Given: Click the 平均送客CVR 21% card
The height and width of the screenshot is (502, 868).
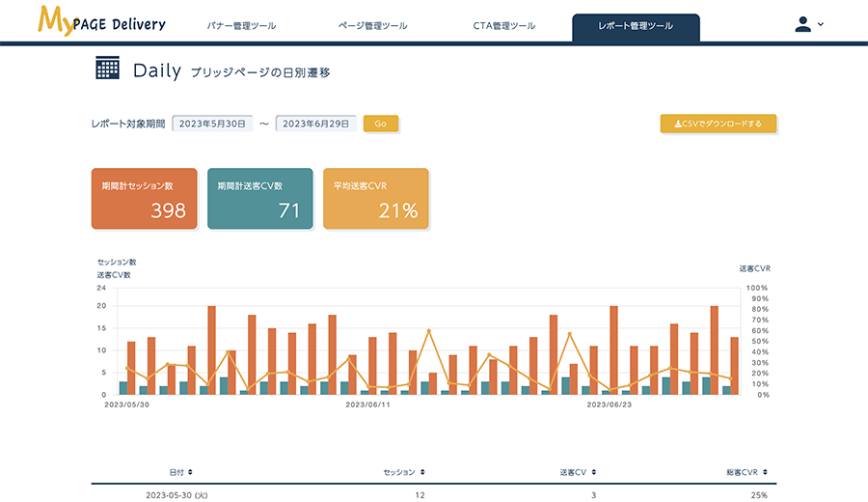Looking at the screenshot, I should tap(375, 199).
